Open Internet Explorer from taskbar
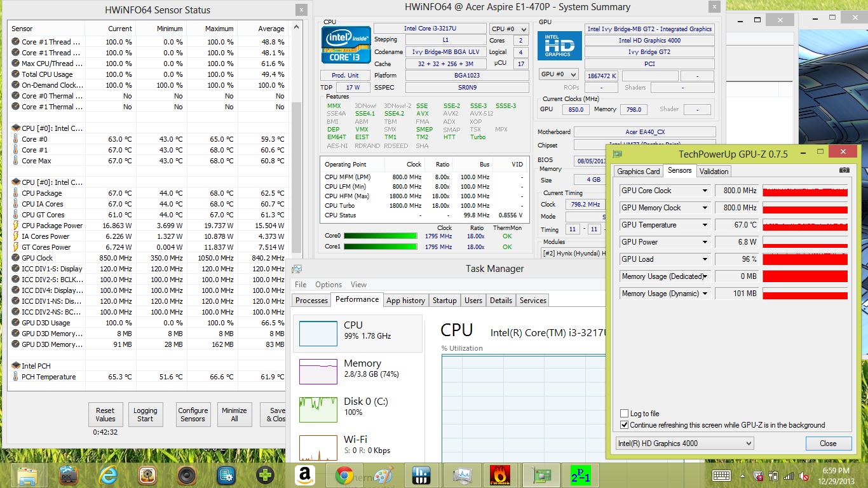 pyautogui.click(x=108, y=475)
